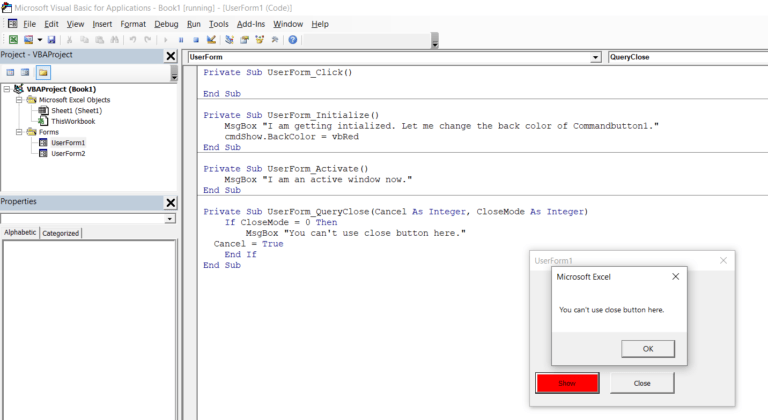Image resolution: width=768 pixels, height=420 pixels.
Task: Switch to the Categorized properties tab
Action: coord(61,233)
